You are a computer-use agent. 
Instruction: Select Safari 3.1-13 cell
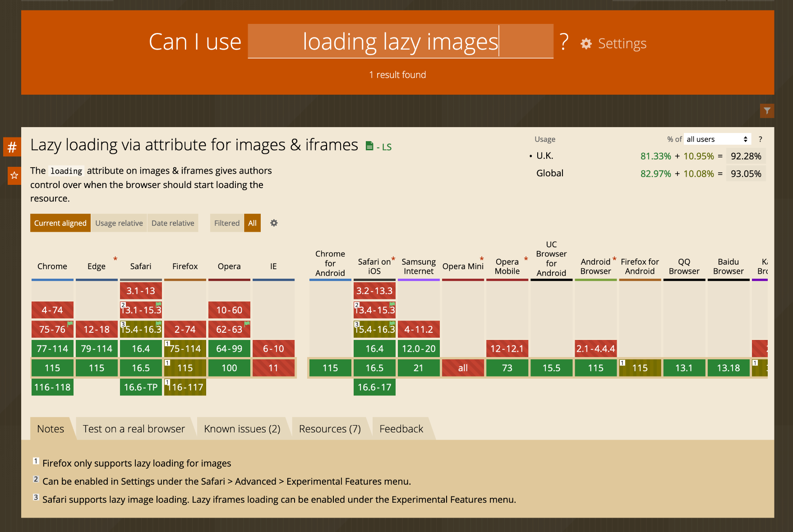click(x=141, y=291)
